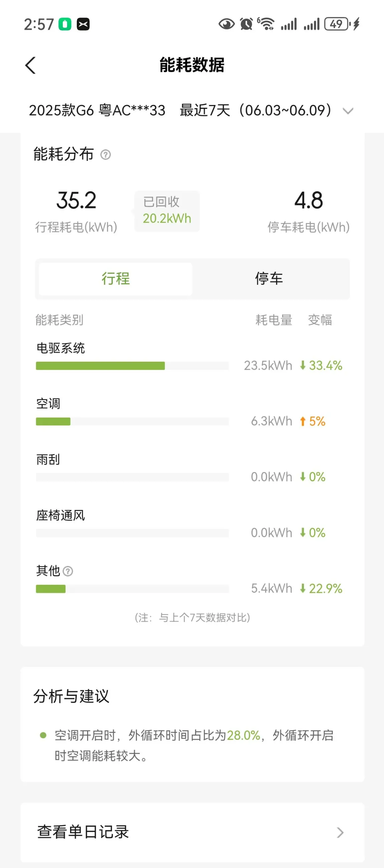This screenshot has height=868, width=384.
Task: Open help icon beside 能耗分布
Action: pyautogui.click(x=105, y=155)
